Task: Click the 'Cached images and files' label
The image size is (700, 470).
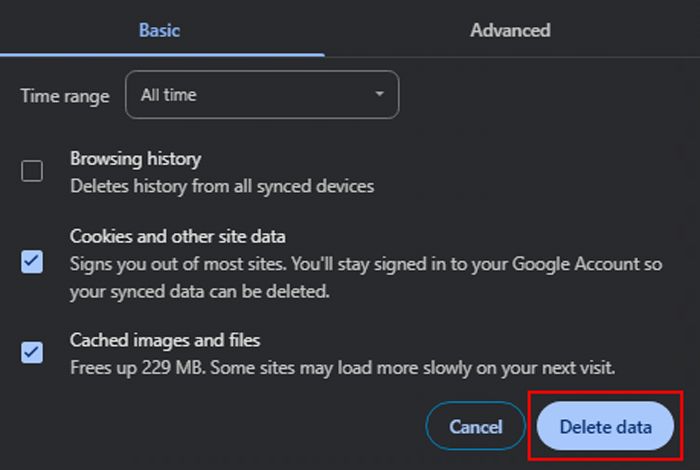Action: click(x=165, y=341)
